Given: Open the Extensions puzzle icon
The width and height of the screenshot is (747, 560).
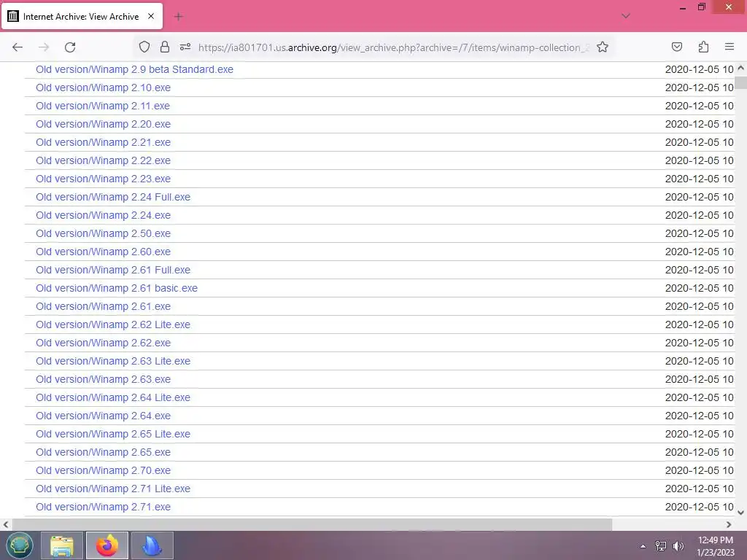Looking at the screenshot, I should (x=703, y=47).
